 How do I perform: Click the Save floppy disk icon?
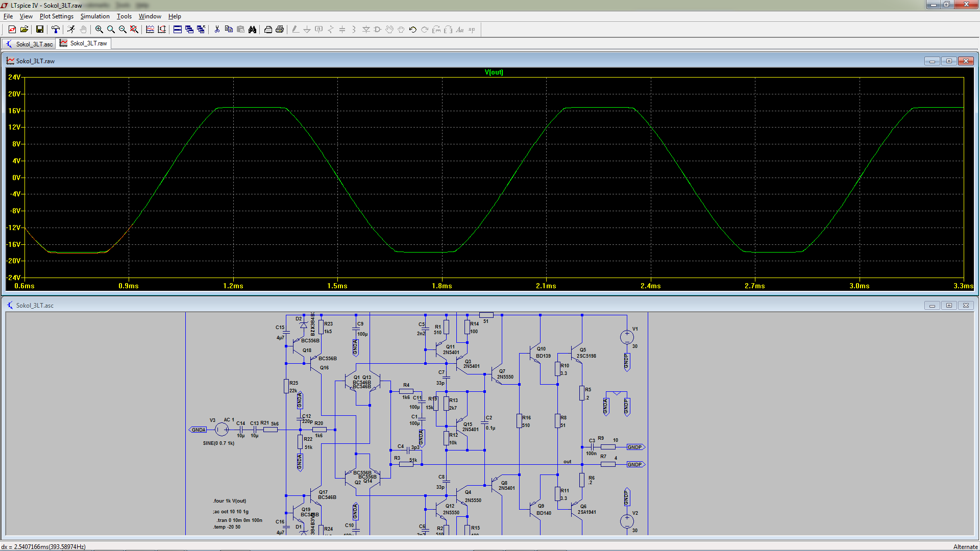click(x=39, y=30)
